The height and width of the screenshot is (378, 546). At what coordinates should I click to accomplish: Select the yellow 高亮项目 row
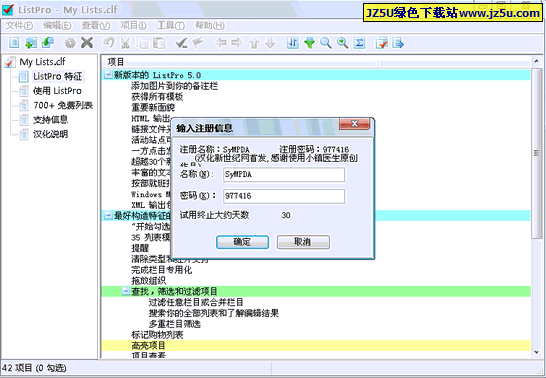tap(316, 346)
